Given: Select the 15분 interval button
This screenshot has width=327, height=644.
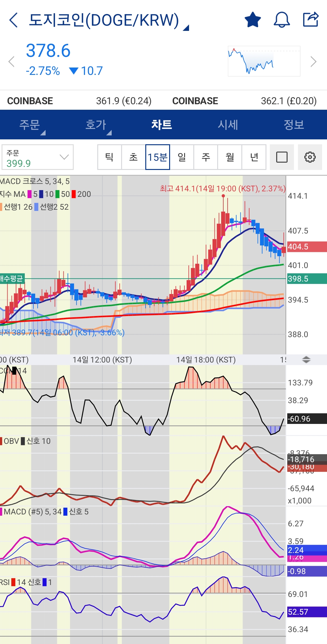Looking at the screenshot, I should (x=158, y=157).
